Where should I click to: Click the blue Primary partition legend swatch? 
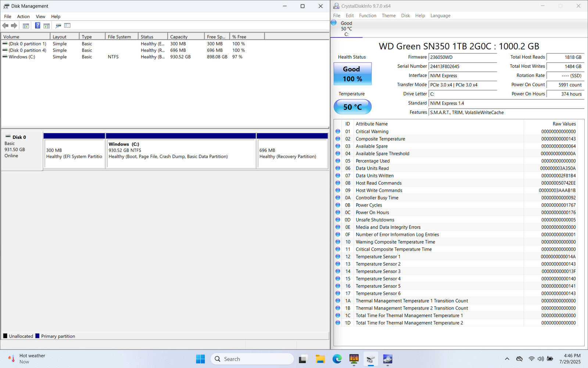[x=37, y=336]
